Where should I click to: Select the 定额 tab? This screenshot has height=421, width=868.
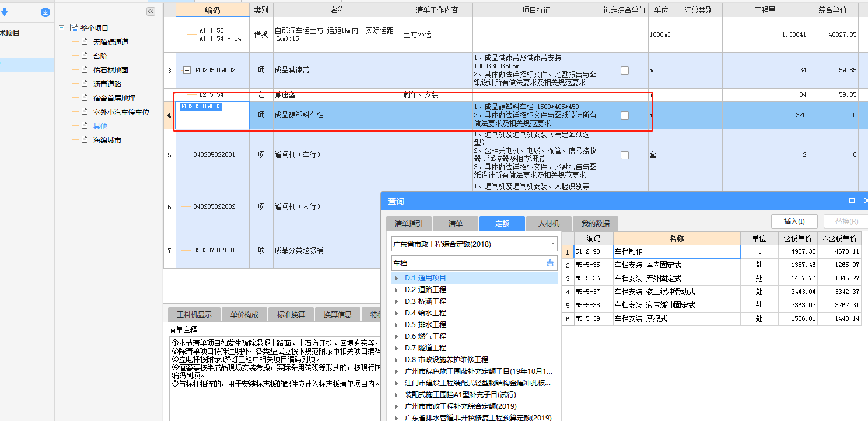click(x=502, y=224)
